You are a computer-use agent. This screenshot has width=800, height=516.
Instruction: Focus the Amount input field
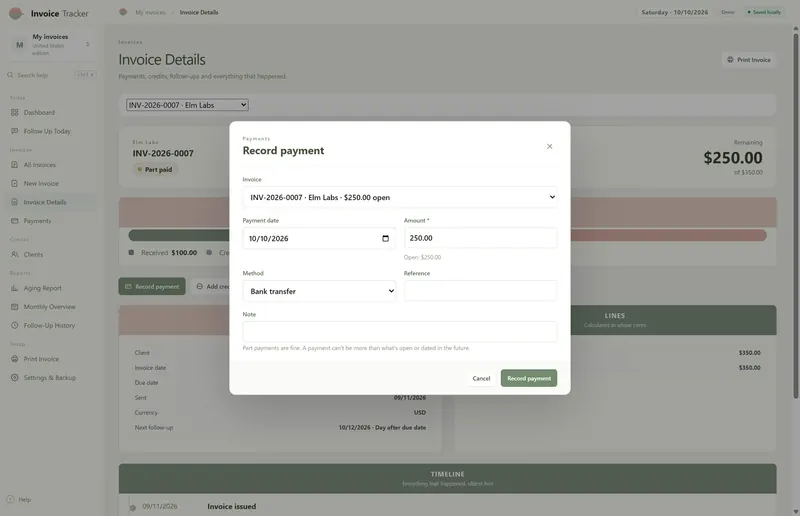point(480,238)
